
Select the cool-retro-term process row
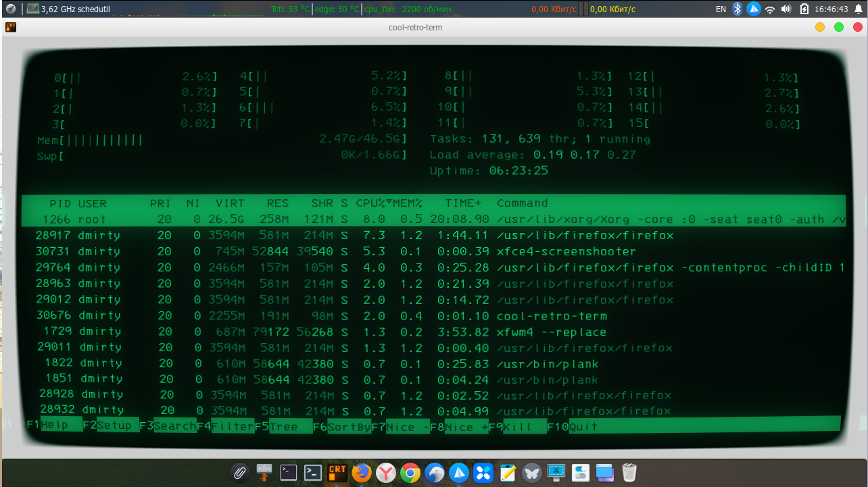pyautogui.click(x=434, y=316)
